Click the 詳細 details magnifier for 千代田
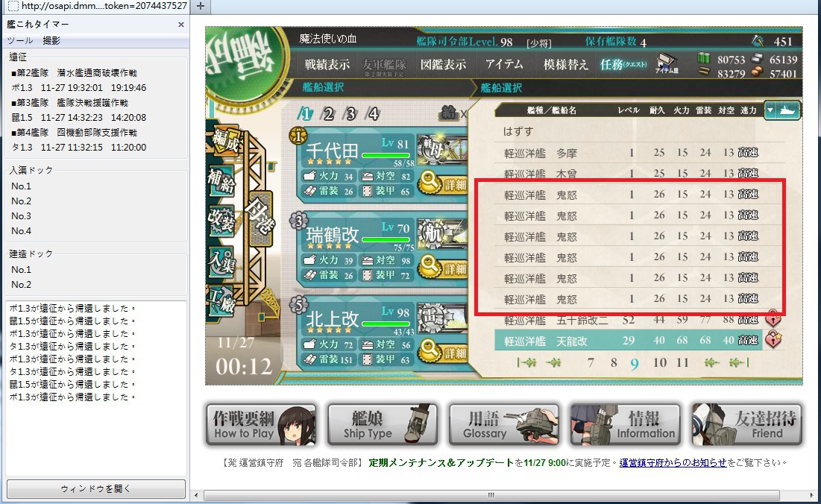This screenshot has height=504, width=821. (442, 183)
